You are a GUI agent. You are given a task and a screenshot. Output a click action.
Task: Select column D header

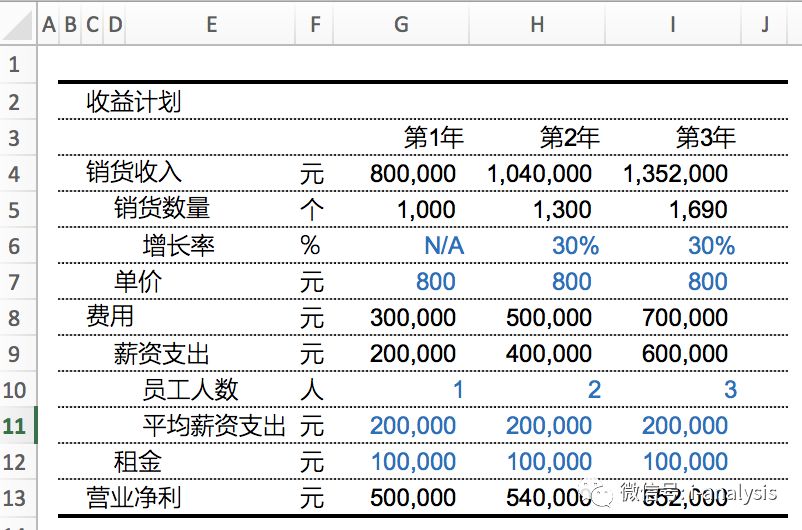(x=115, y=25)
